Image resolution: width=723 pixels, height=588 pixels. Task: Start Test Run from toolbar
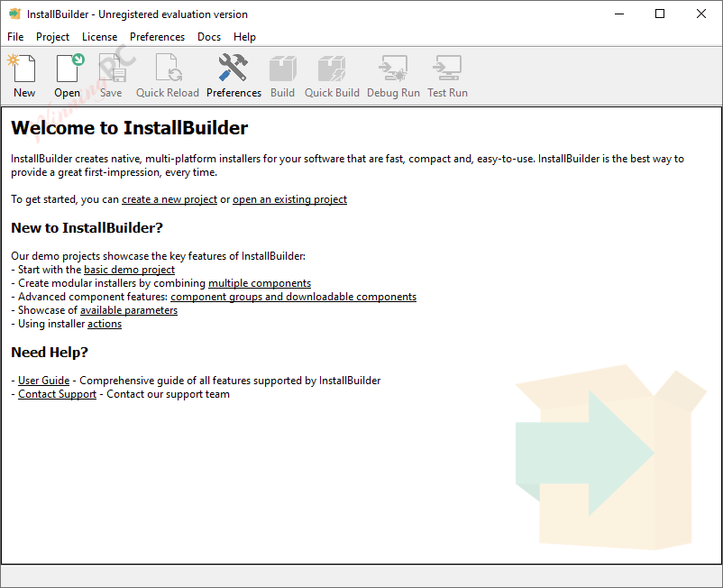(x=447, y=76)
